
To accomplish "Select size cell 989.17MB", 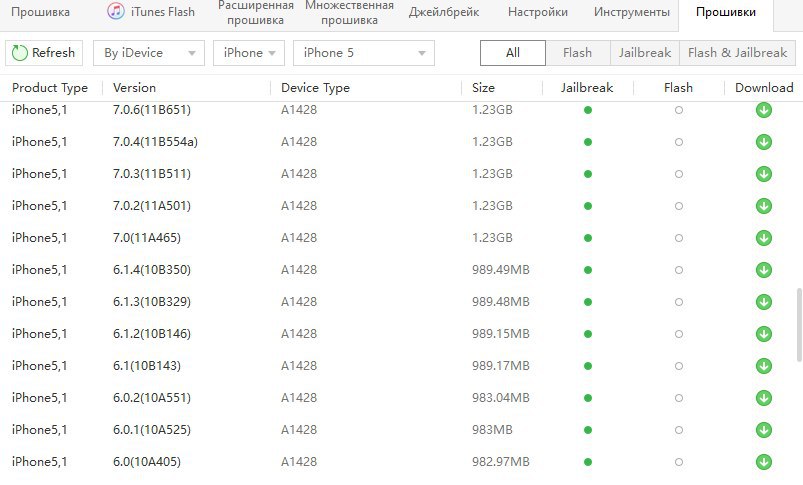I will click(x=500, y=366).
